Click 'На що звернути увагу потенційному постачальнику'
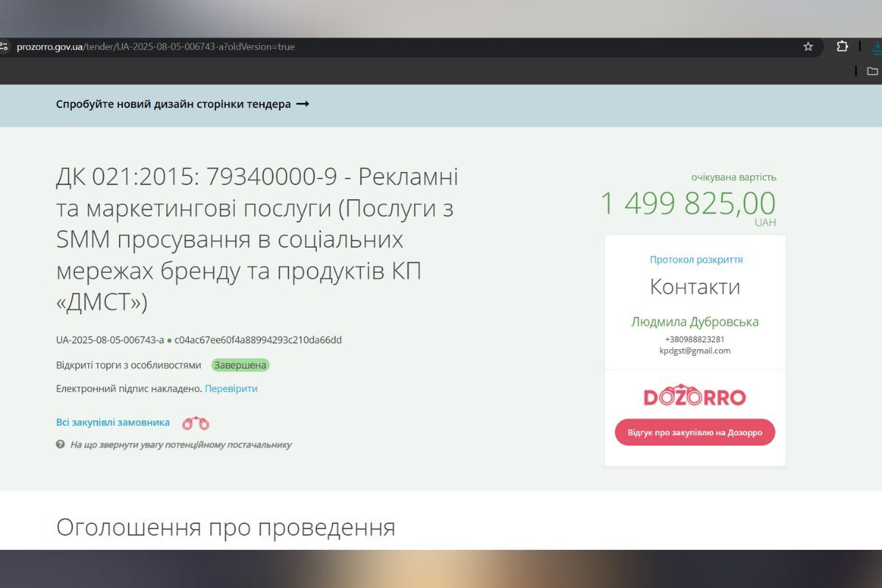The image size is (882, 588). [x=181, y=445]
